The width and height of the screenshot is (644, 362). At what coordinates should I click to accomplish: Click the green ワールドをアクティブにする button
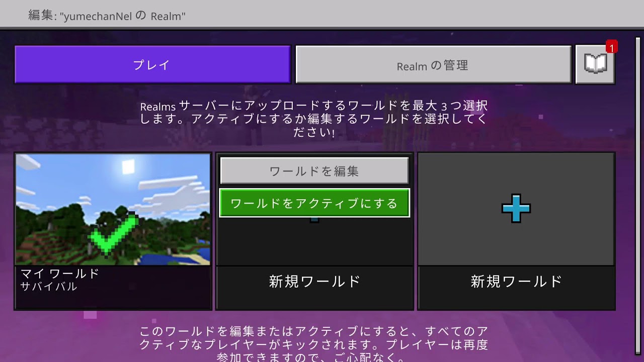[x=314, y=203]
